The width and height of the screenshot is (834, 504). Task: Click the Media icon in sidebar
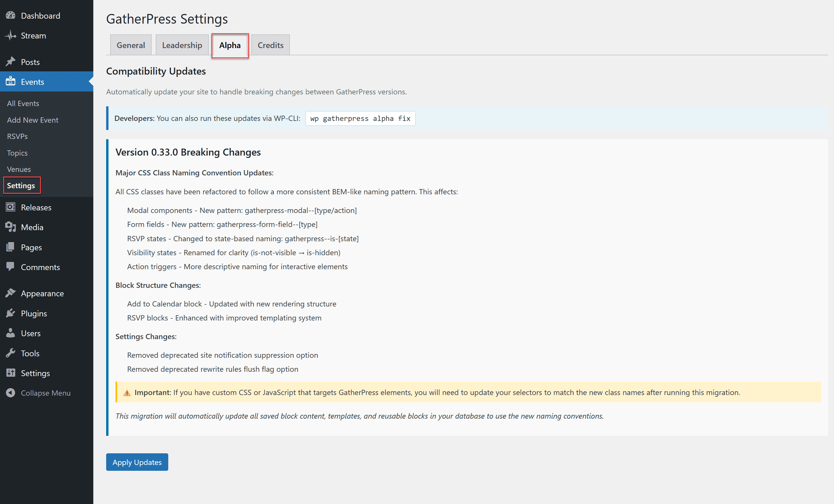coord(10,227)
